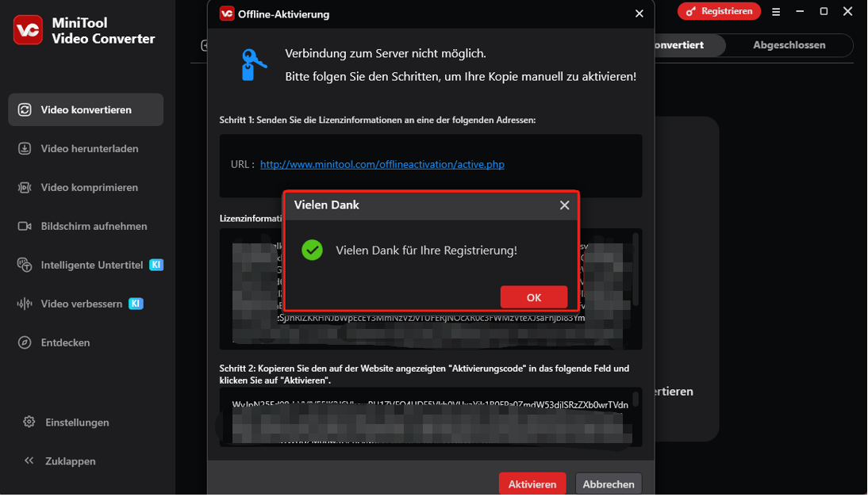Select Video verbessern in sidebar
Image resolution: width=868 pixels, height=497 pixels.
click(x=86, y=304)
